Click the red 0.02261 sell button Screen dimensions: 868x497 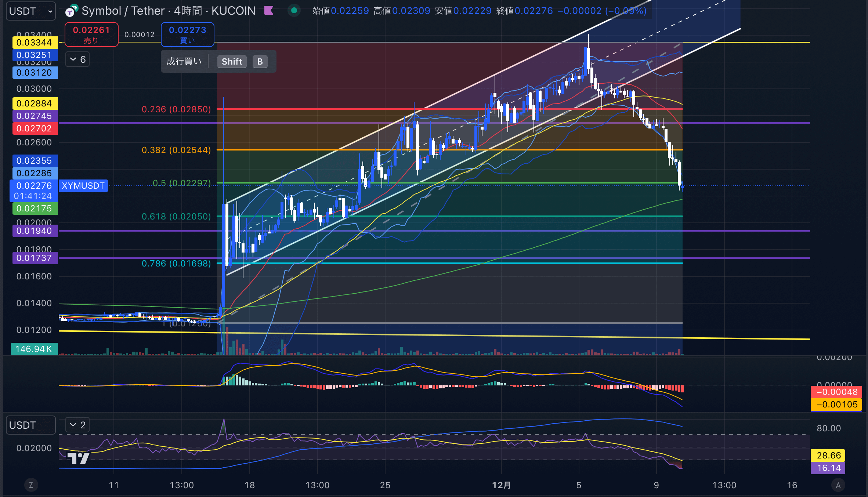pyautogui.click(x=91, y=35)
